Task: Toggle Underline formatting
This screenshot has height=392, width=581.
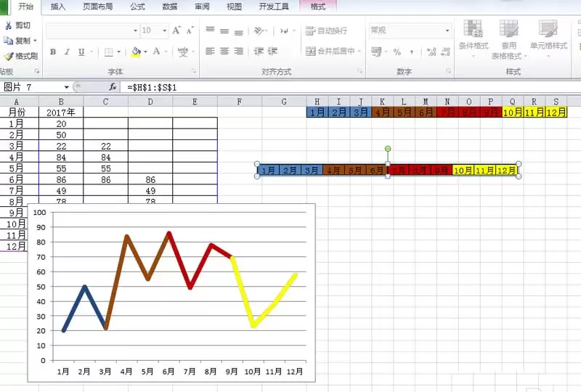Action: (81, 52)
